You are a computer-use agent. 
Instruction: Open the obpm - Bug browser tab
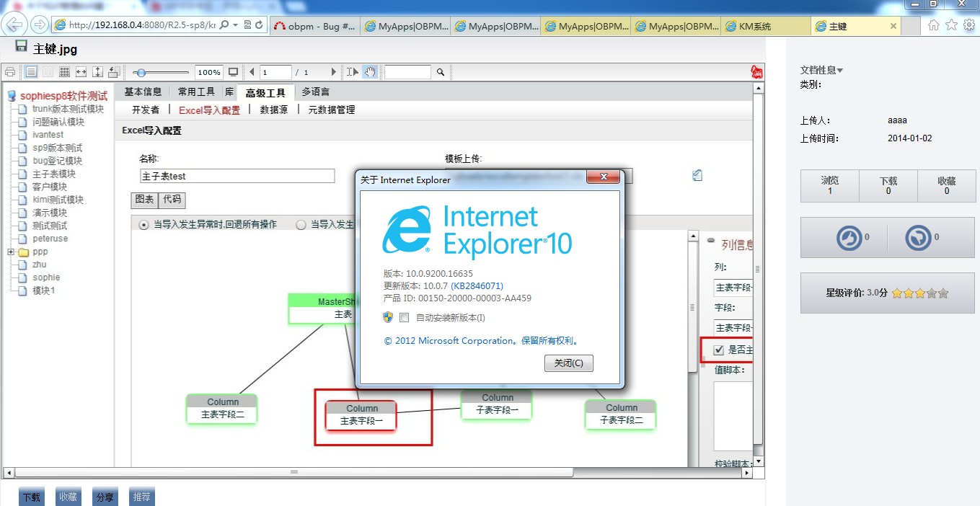pyautogui.click(x=315, y=26)
